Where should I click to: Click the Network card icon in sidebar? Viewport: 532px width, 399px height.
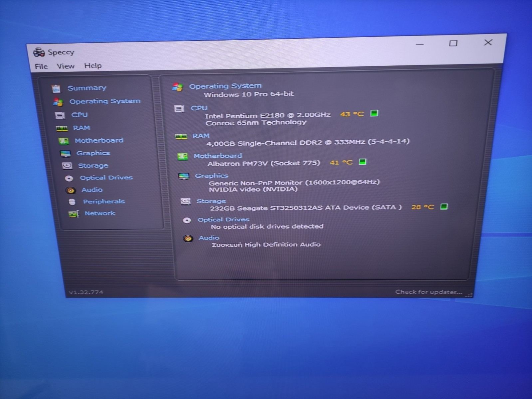[x=74, y=214]
